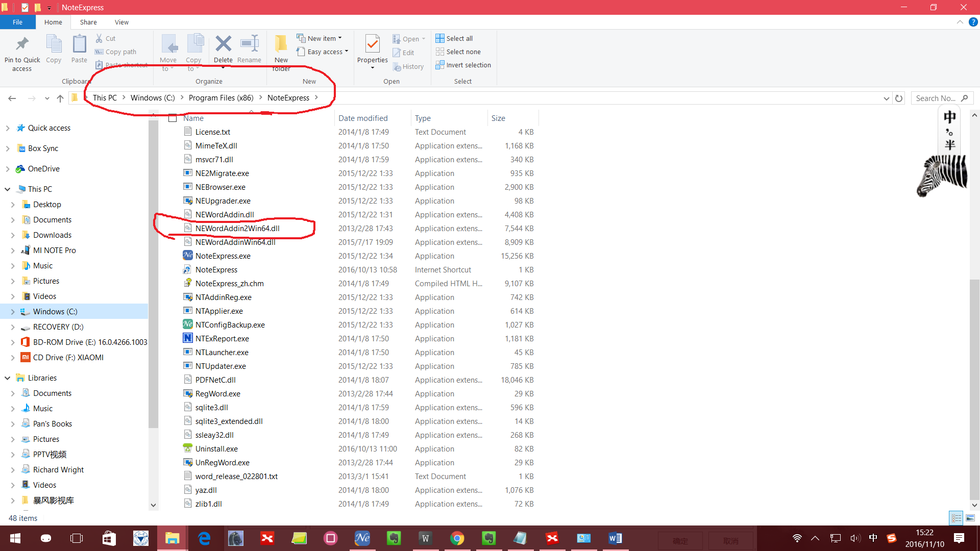Select the NoteExpress.exe file

pos(223,256)
